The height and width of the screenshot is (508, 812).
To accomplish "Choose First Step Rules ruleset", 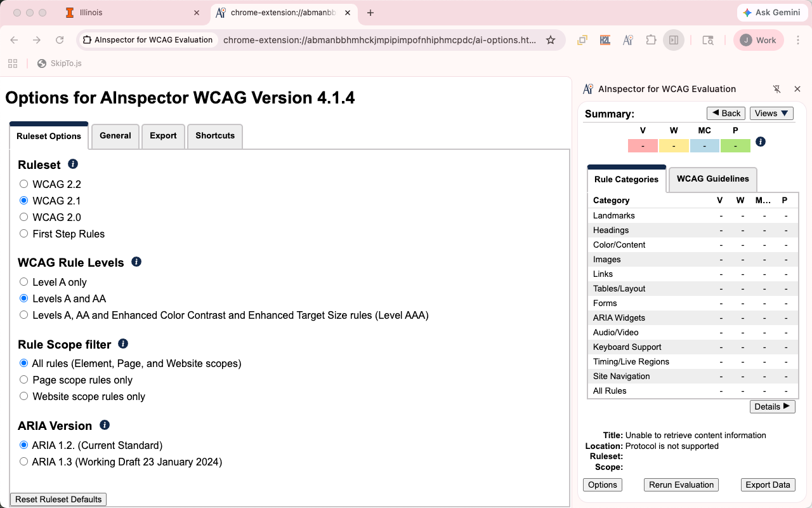I will [x=23, y=234].
